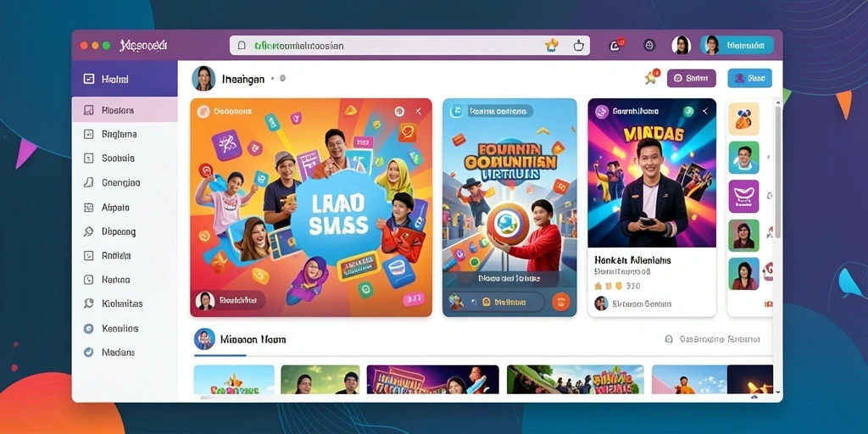Click the dark pill bar at bottom of blue card
The height and width of the screenshot is (434, 868).
pyautogui.click(x=497, y=303)
